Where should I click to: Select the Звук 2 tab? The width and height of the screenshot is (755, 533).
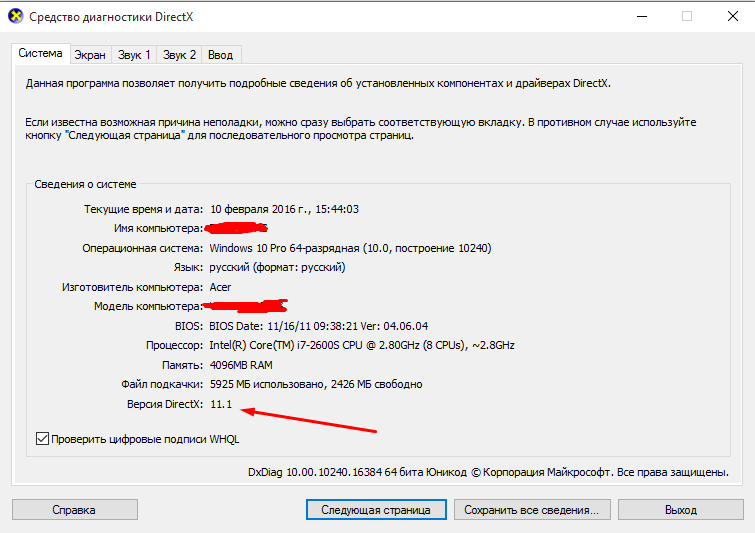180,55
